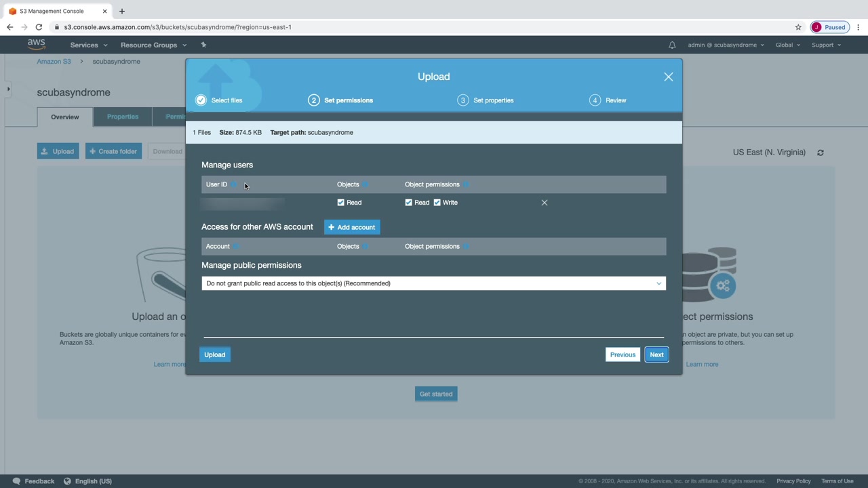Viewport: 868px width, 488px height.
Task: Open the info icon beside Manage users Object permissions
Action: point(466,184)
